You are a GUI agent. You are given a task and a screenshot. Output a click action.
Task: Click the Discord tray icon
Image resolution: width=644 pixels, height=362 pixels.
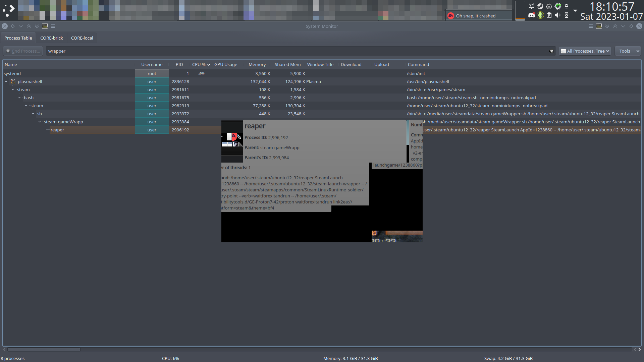tap(532, 15)
